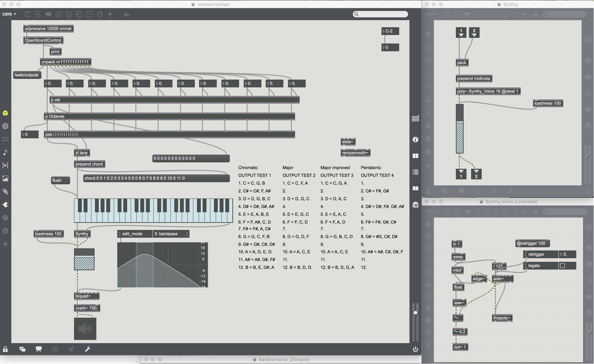Screen dimensions: 594x364
Task: Click the filtergraph bandpass curve display
Action: [163, 265]
